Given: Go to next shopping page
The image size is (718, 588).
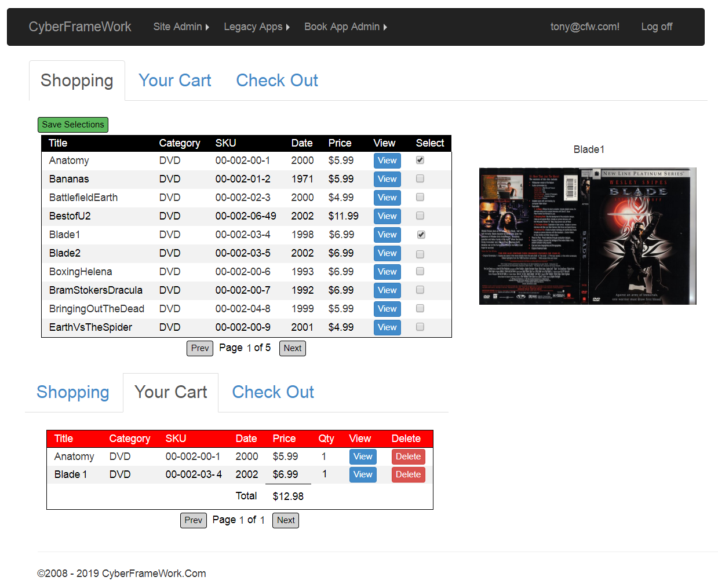Looking at the screenshot, I should tap(293, 348).
